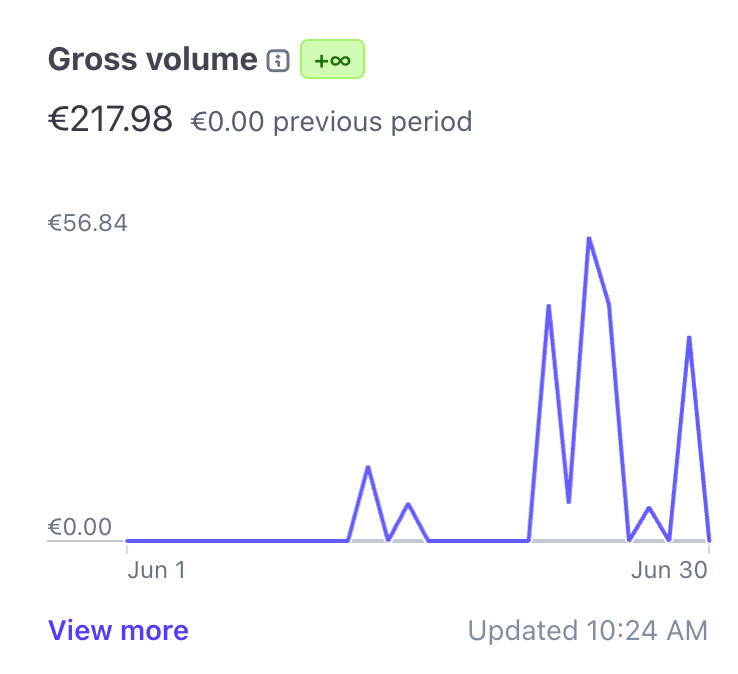Select the €217.98 total amount
The image size is (738, 674).
[111, 120]
